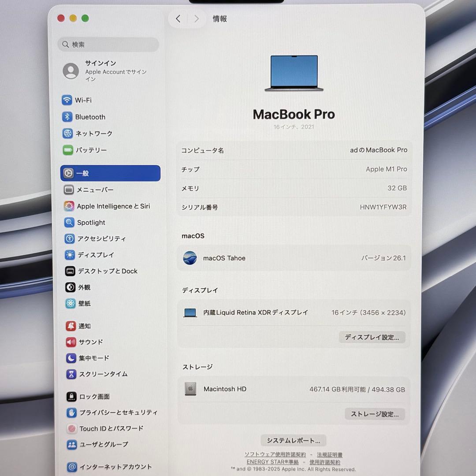Click バージョン 26.1 text
476x476 pixels.
point(383,258)
